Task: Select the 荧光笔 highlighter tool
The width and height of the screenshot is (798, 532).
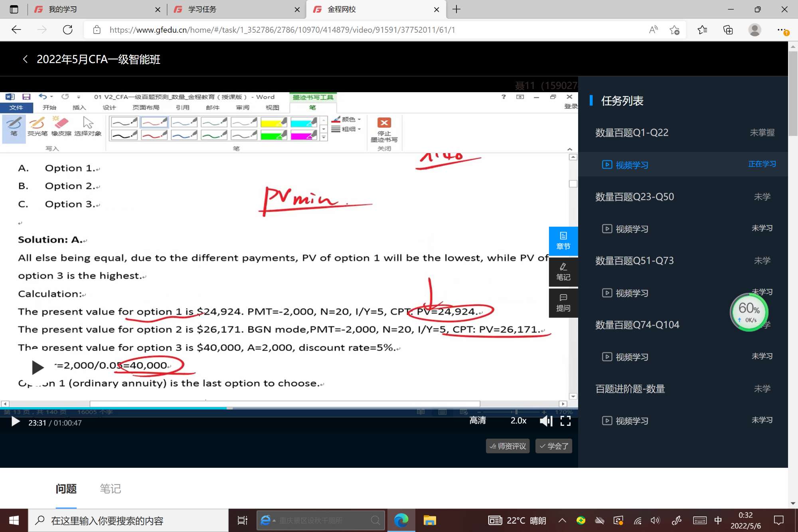Action: tap(38, 127)
